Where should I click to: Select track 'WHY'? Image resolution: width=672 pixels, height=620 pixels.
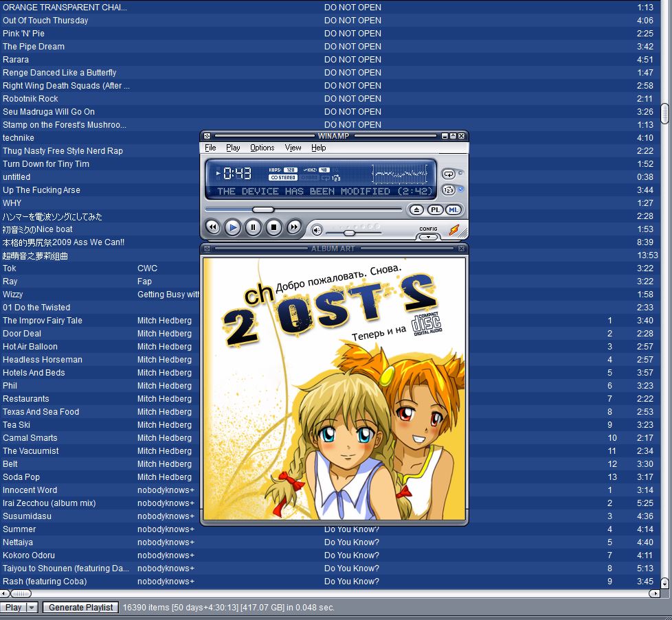(x=12, y=203)
